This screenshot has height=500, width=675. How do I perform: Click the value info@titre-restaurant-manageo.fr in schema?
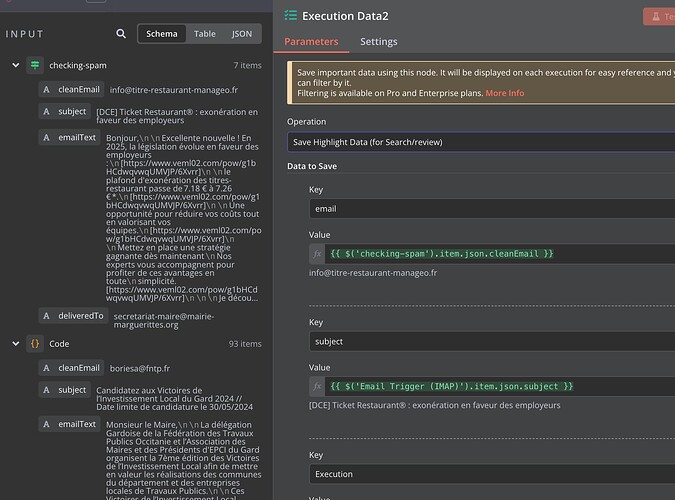(173, 90)
